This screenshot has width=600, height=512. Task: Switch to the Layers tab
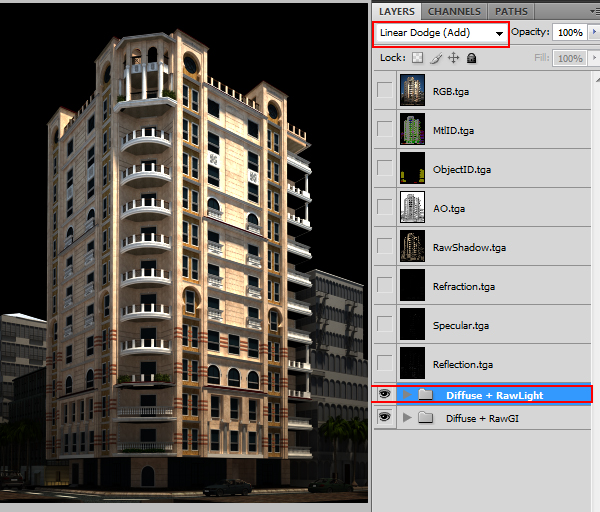(397, 11)
